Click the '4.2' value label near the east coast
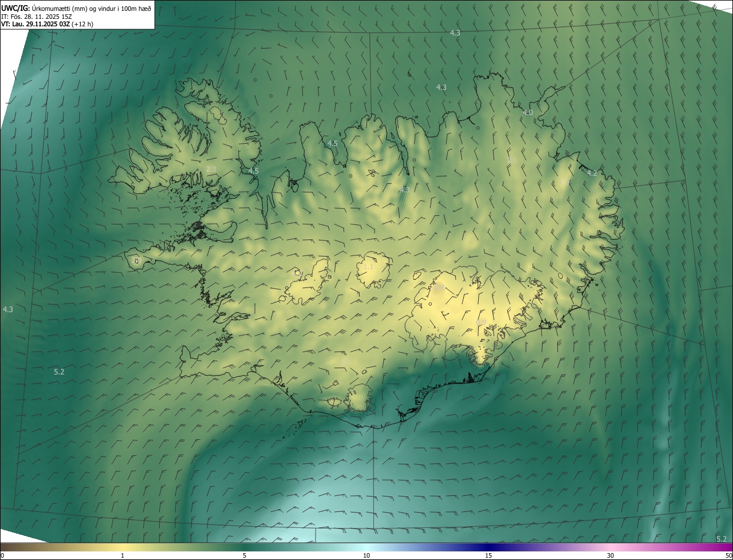733x560 pixels. point(592,173)
